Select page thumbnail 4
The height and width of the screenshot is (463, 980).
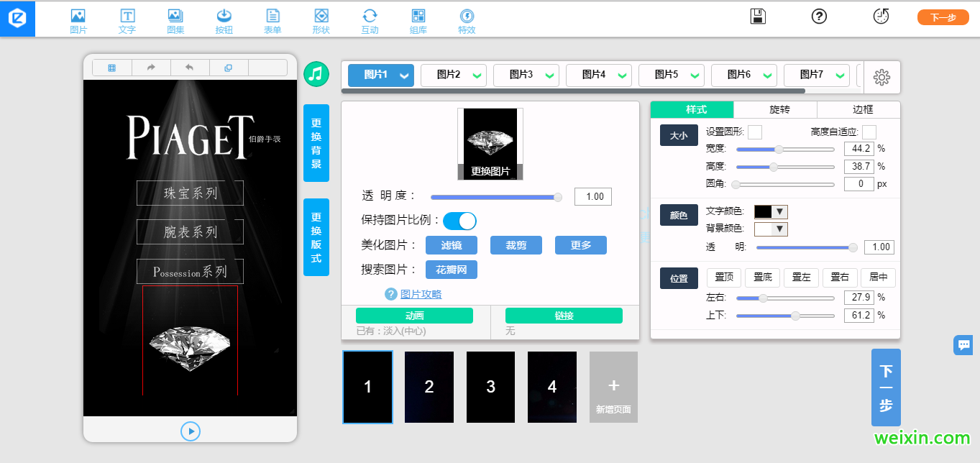click(552, 387)
